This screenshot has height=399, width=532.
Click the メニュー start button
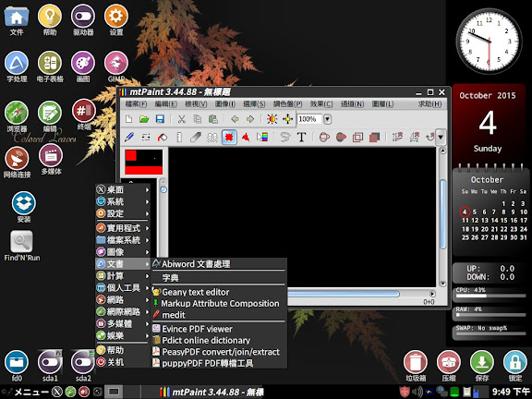(25, 393)
